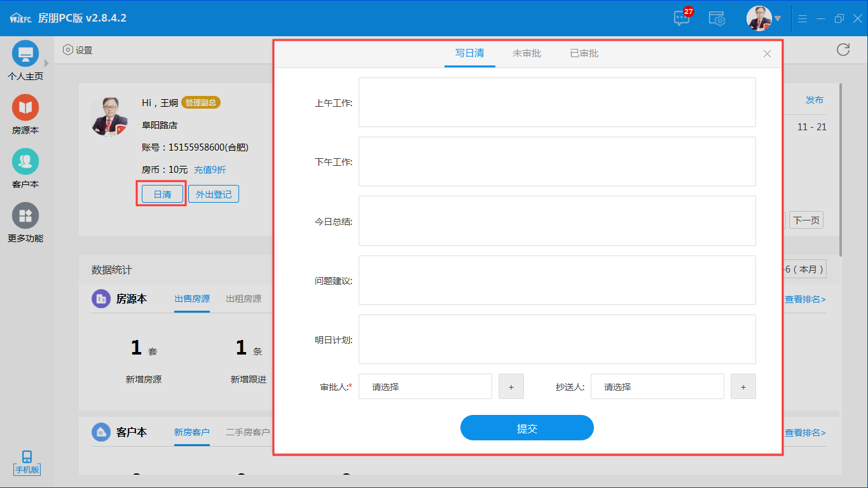The width and height of the screenshot is (868, 488).
Task: Click the 今日总结 text area
Action: 557,220
